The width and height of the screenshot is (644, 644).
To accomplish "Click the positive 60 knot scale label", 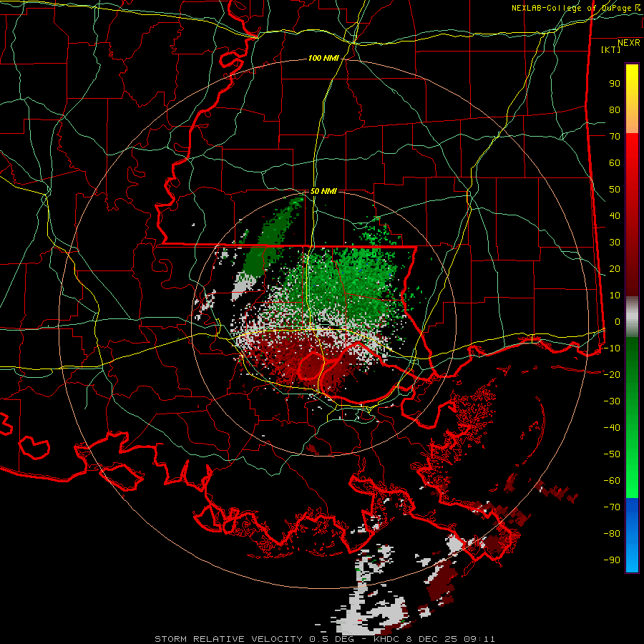I will 615,163.
